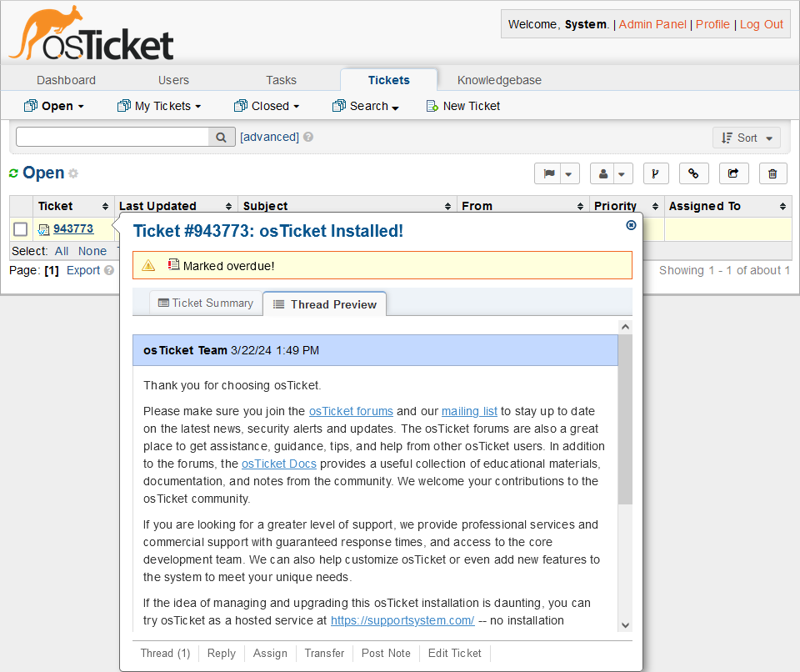Open the osTicket Docs link
The width and height of the screenshot is (800, 672).
279,464
